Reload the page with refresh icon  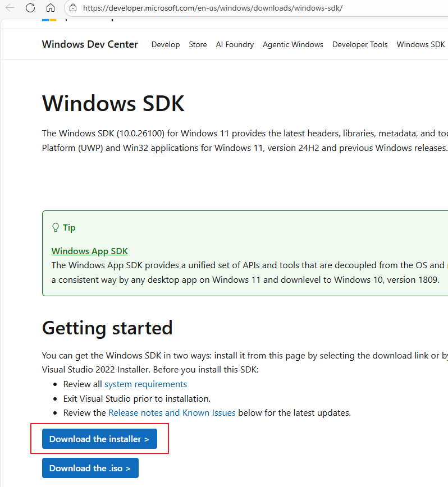[30, 8]
